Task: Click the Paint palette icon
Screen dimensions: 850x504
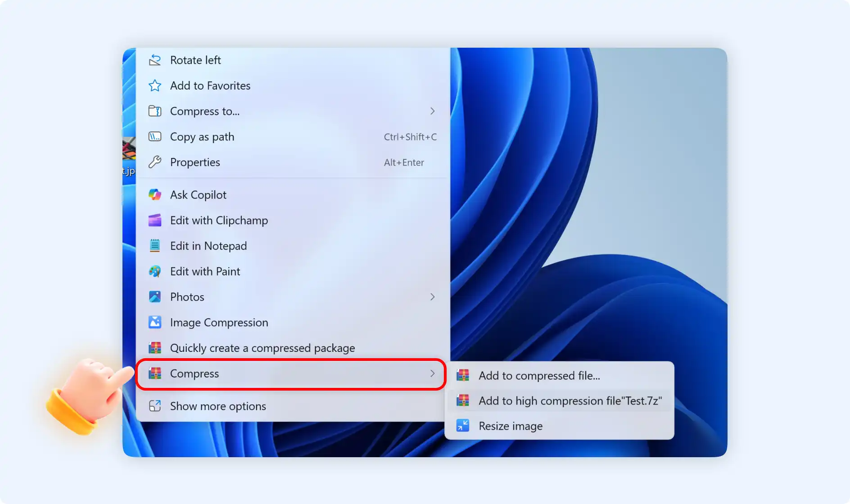Action: click(155, 271)
